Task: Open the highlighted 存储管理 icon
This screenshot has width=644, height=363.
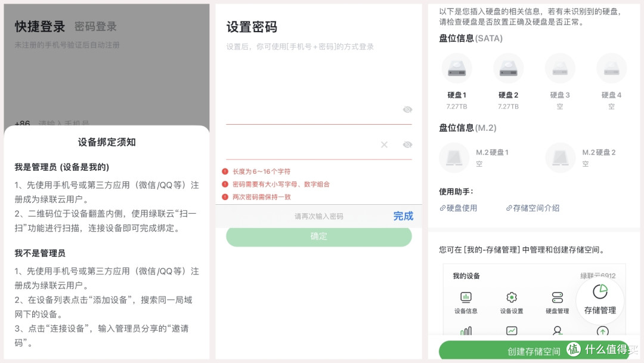Action: pyautogui.click(x=600, y=300)
